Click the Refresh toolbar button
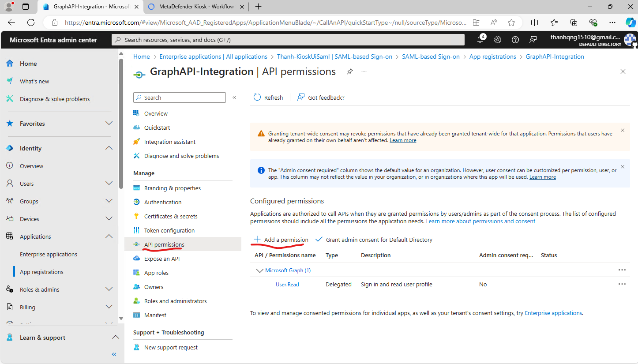Screen dimensions: 638x364 (x=268, y=98)
